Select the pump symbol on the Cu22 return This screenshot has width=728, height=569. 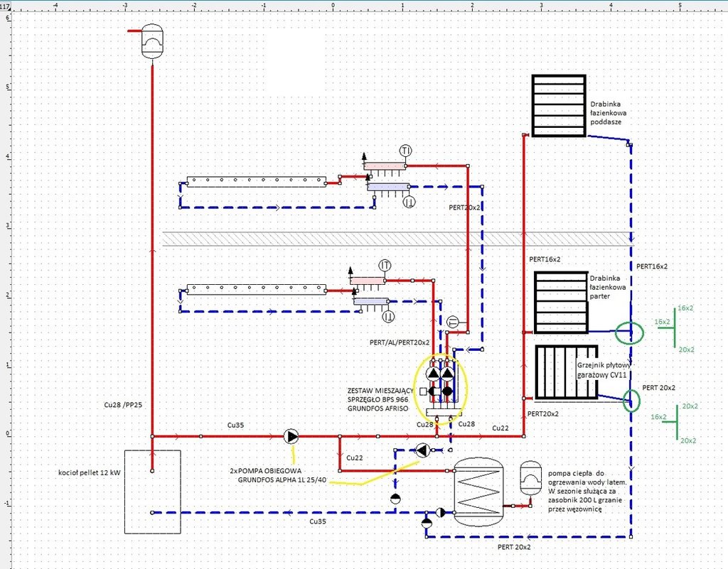[x=423, y=450]
